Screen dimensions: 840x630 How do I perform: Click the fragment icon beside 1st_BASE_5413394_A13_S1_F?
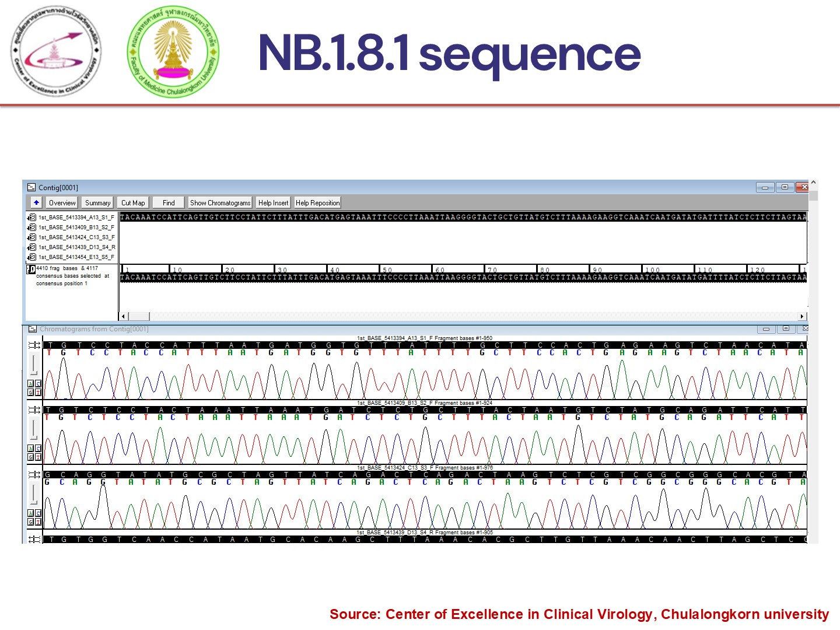pyautogui.click(x=32, y=218)
